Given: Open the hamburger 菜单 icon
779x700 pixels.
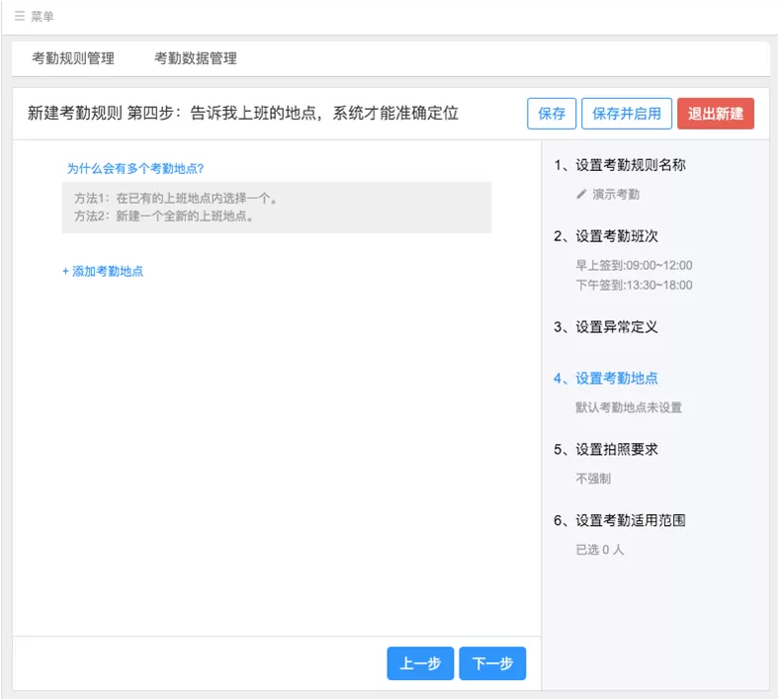Looking at the screenshot, I should pyautogui.click(x=20, y=17).
